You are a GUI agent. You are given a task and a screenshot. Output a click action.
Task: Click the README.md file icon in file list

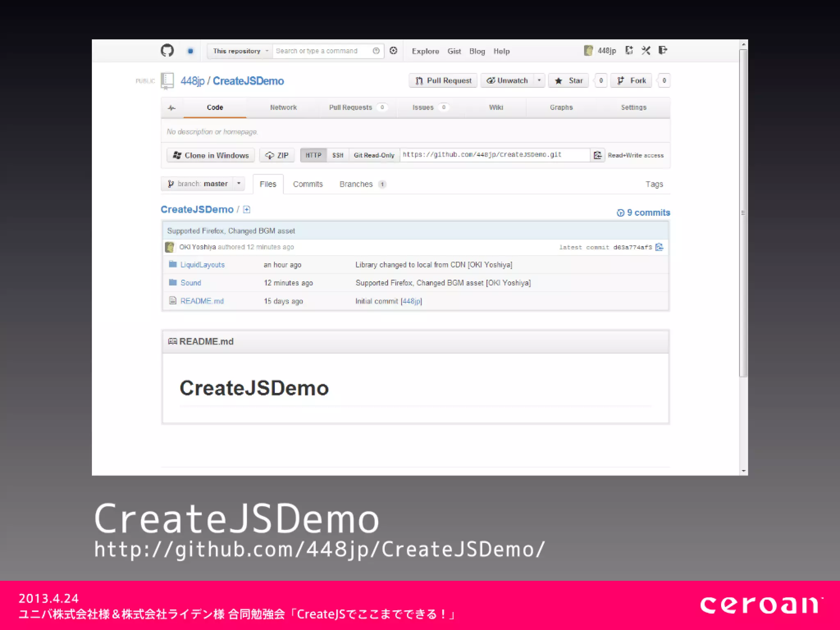coord(173,300)
